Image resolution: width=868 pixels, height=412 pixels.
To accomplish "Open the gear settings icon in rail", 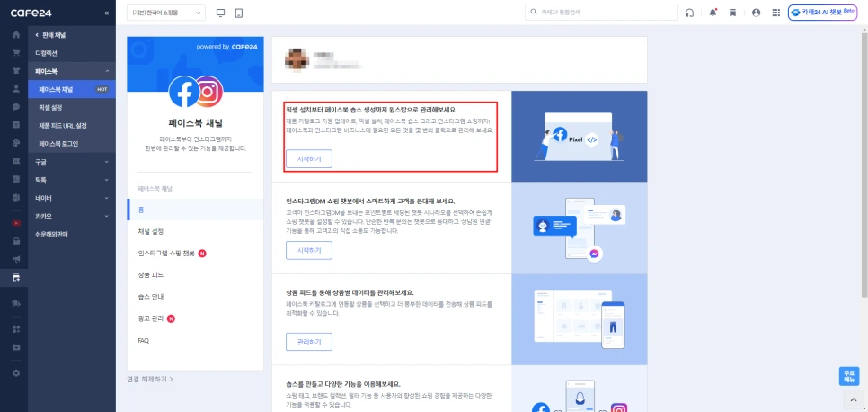I will [16, 373].
